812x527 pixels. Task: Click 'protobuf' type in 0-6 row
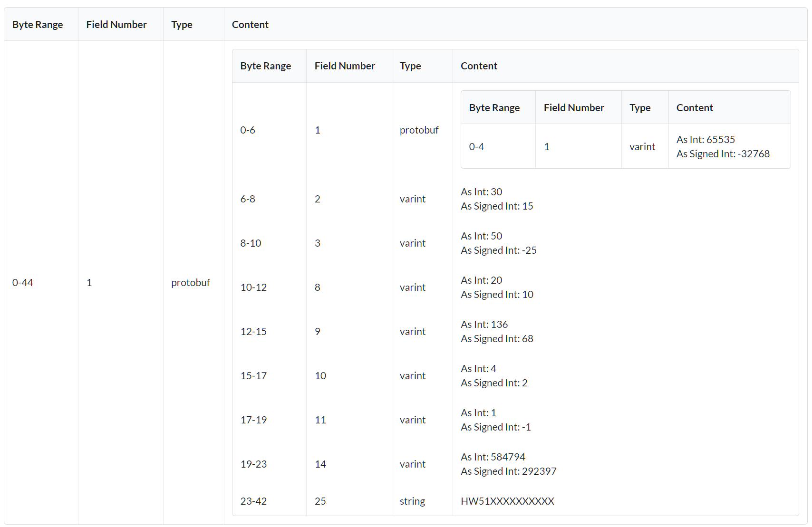pyautogui.click(x=419, y=130)
